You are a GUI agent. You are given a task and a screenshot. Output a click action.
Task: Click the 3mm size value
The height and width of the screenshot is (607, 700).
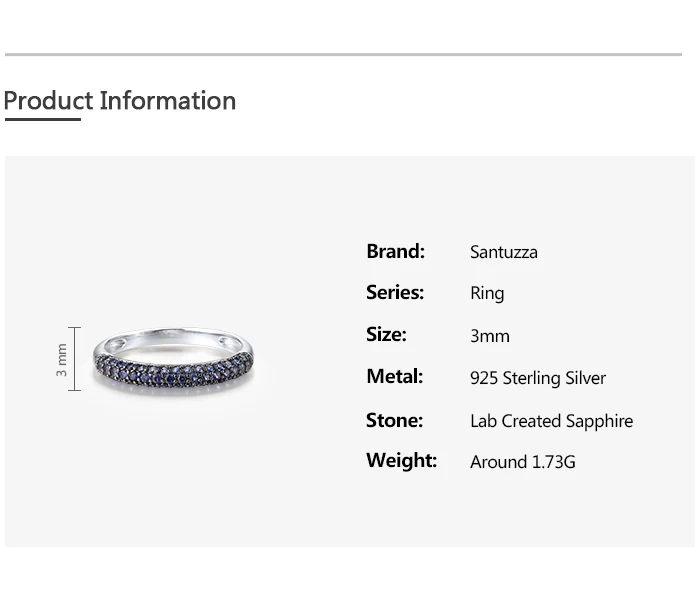pyautogui.click(x=490, y=336)
